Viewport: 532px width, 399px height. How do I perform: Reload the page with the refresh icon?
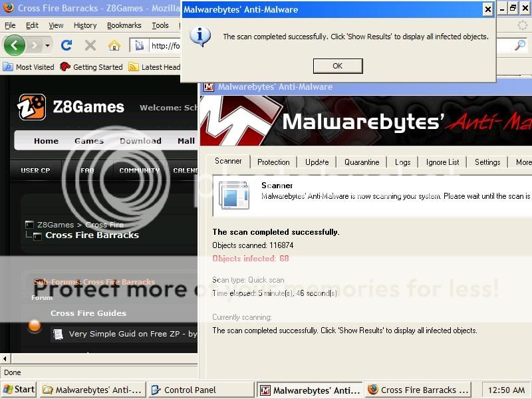click(x=66, y=45)
